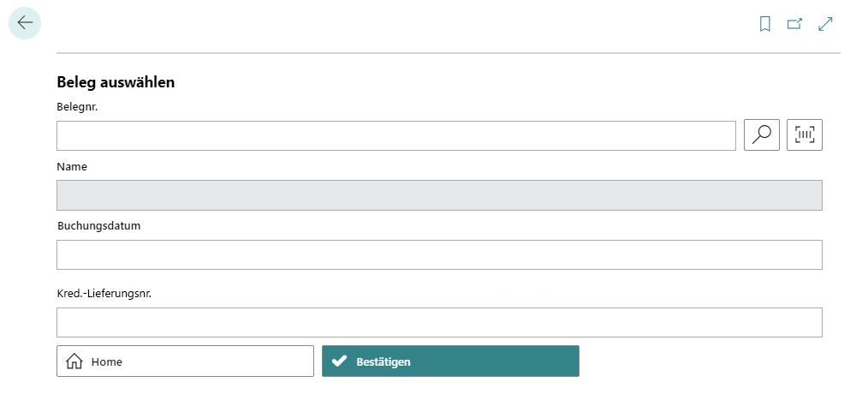Select the Buchungsdatum input field
This screenshot has width=868, height=406.
439,254
